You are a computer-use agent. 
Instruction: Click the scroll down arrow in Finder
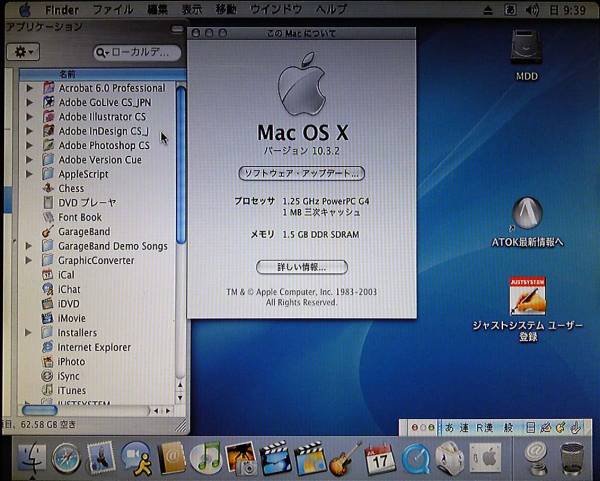click(181, 398)
